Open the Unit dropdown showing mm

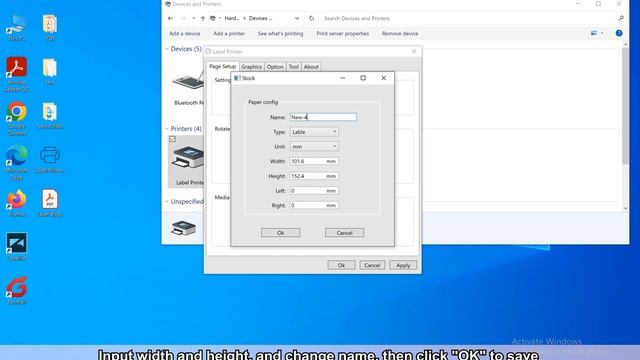[314, 147]
